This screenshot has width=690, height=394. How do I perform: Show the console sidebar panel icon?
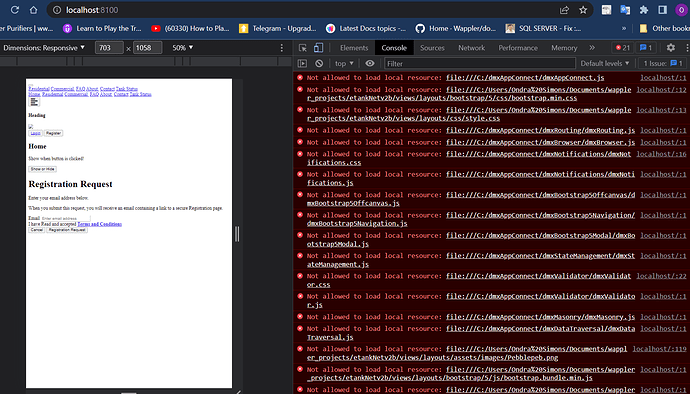(302, 63)
